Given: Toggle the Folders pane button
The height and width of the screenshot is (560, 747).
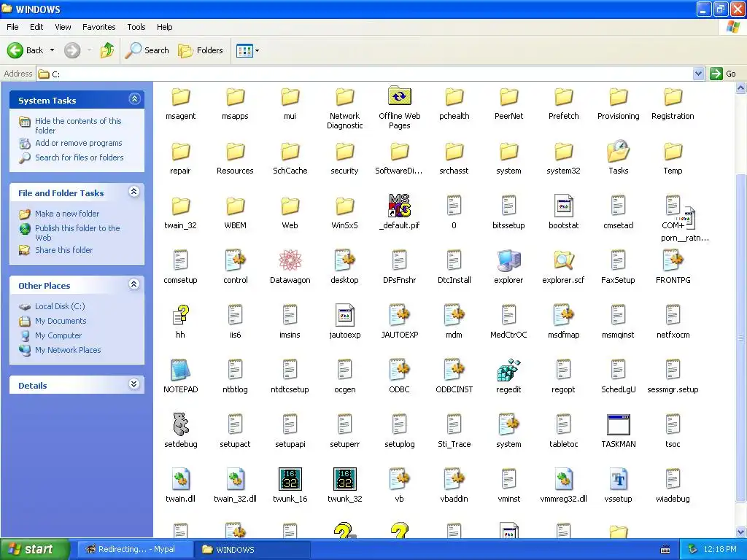Looking at the screenshot, I should pos(201,50).
